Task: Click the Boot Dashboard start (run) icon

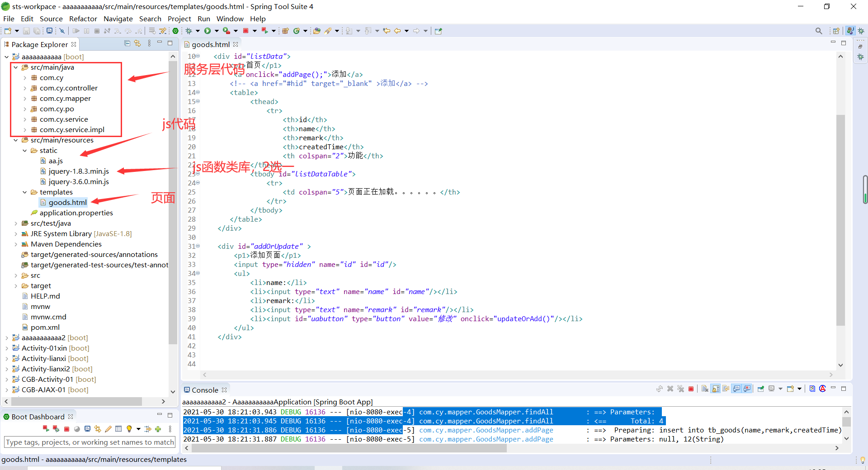Action: click(x=46, y=429)
